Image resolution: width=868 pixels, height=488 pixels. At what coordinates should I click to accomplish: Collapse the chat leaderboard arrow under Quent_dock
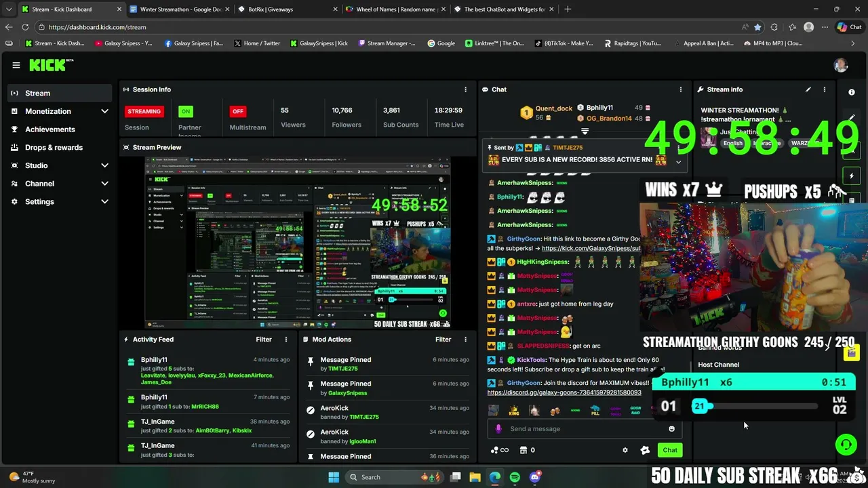585,131
